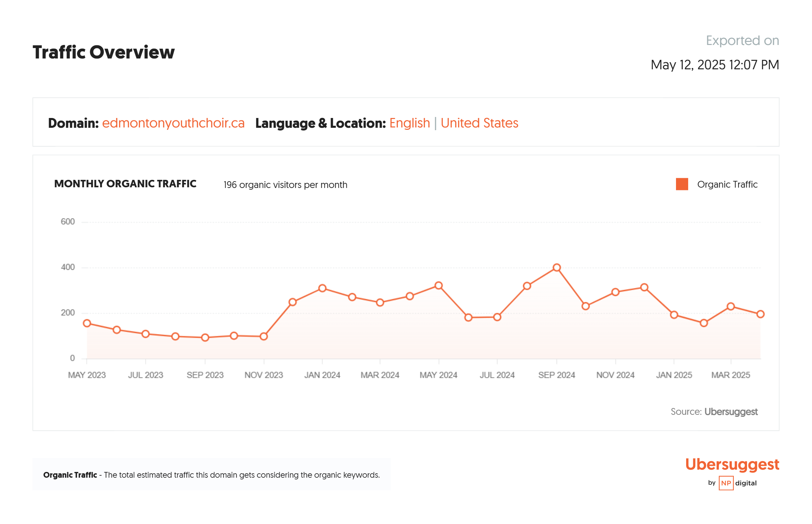
Task: Click the MAY 2024 data point marker
Action: [438, 285]
